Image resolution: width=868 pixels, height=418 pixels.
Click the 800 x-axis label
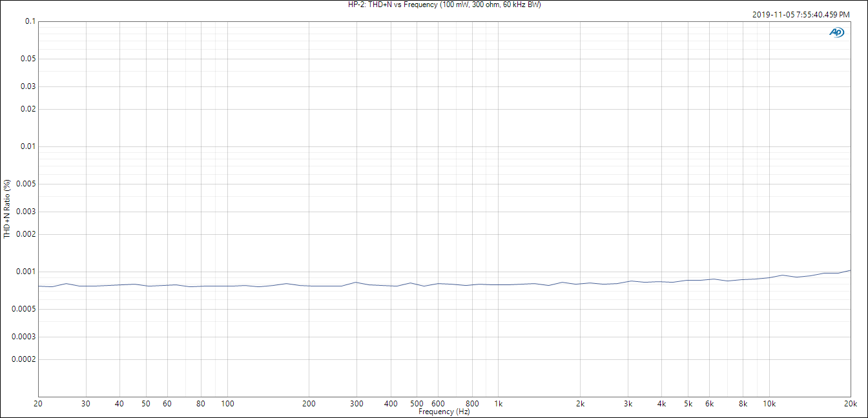[x=472, y=404]
